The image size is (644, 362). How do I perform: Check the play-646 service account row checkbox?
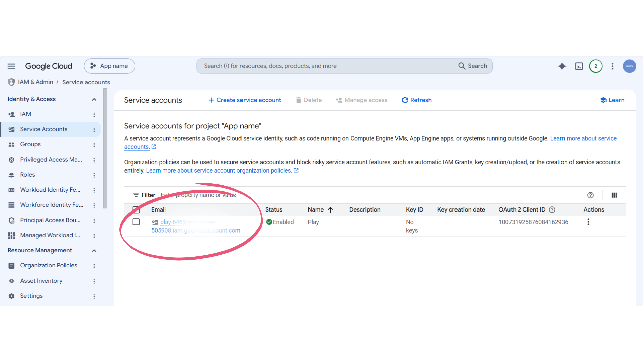coord(136,222)
